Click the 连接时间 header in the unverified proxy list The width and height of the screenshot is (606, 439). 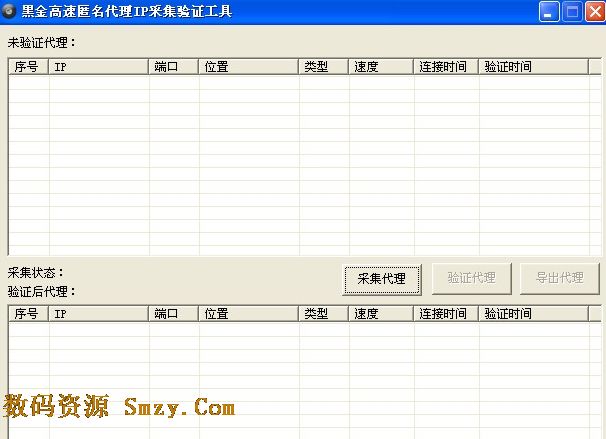[x=446, y=67]
